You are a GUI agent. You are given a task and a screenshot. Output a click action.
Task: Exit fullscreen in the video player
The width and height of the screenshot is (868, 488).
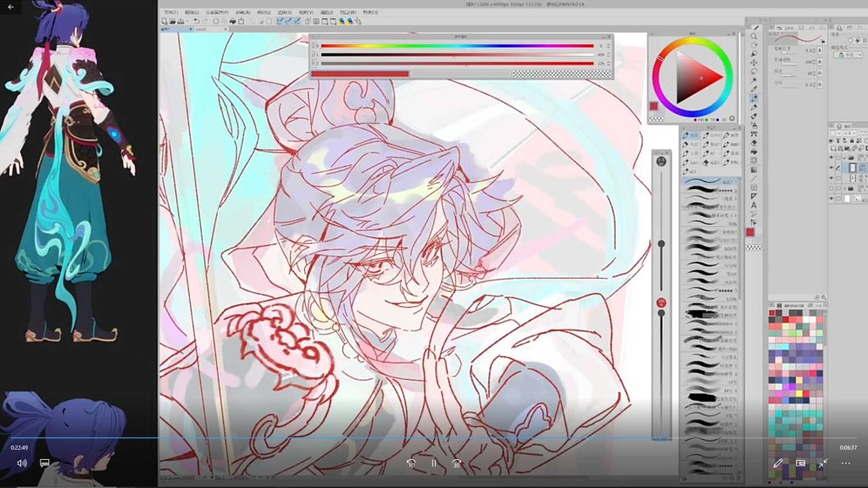coord(823,463)
